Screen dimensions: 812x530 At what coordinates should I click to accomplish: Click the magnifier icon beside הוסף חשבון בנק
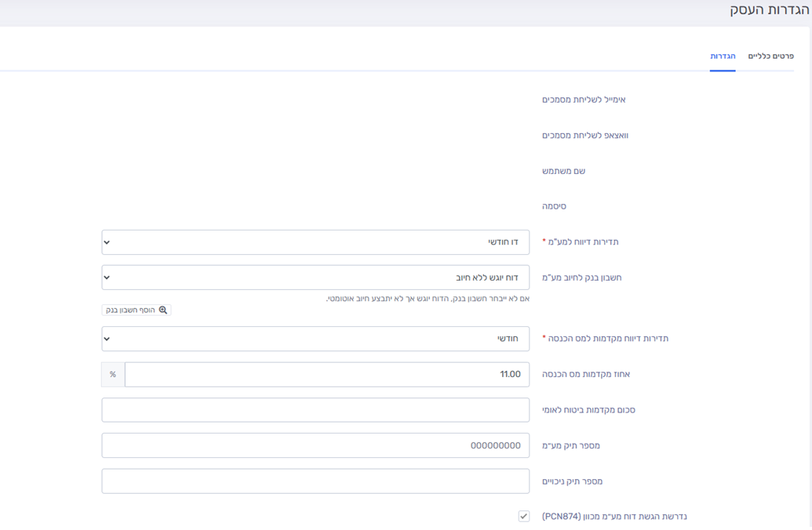tap(163, 310)
